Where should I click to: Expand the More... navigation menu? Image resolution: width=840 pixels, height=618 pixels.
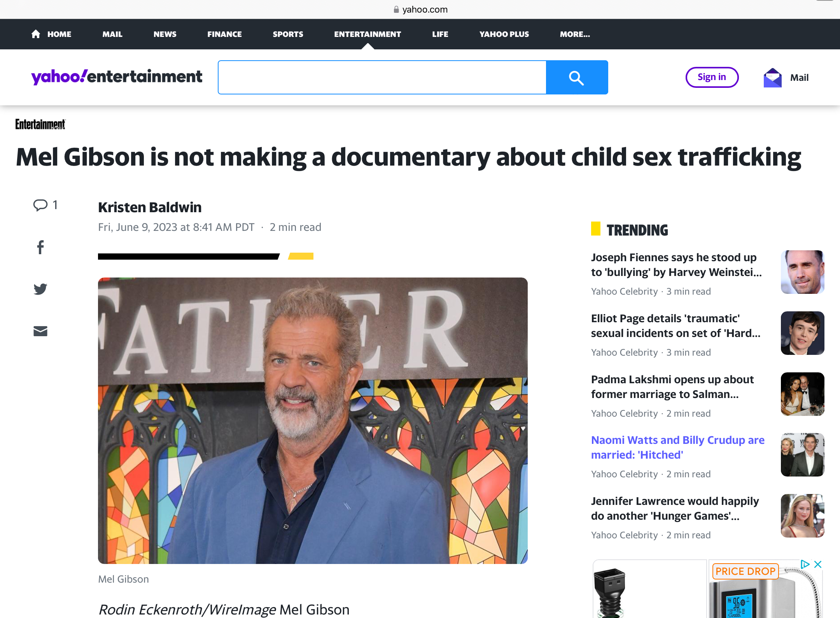click(575, 34)
